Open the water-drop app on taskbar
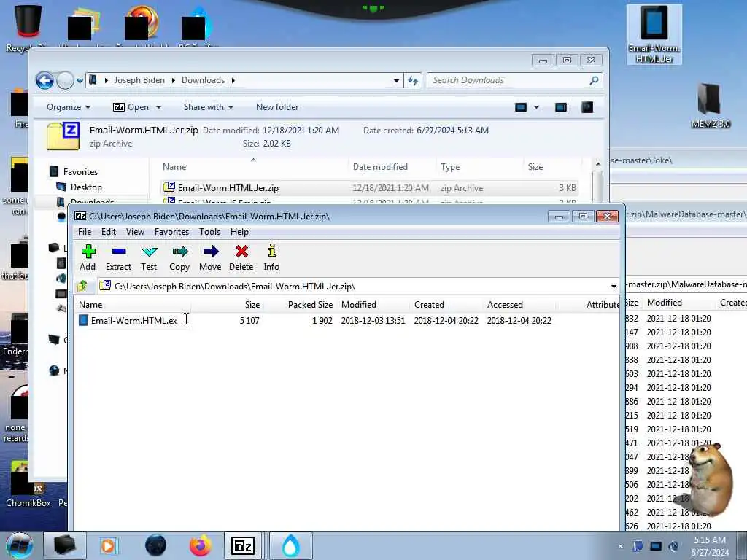The image size is (747, 560). [290, 545]
